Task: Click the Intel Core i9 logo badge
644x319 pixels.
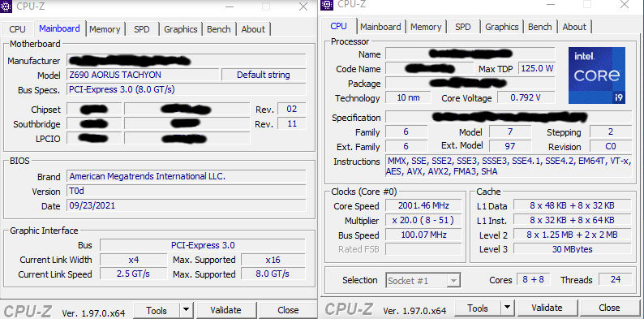Action: pos(597,75)
